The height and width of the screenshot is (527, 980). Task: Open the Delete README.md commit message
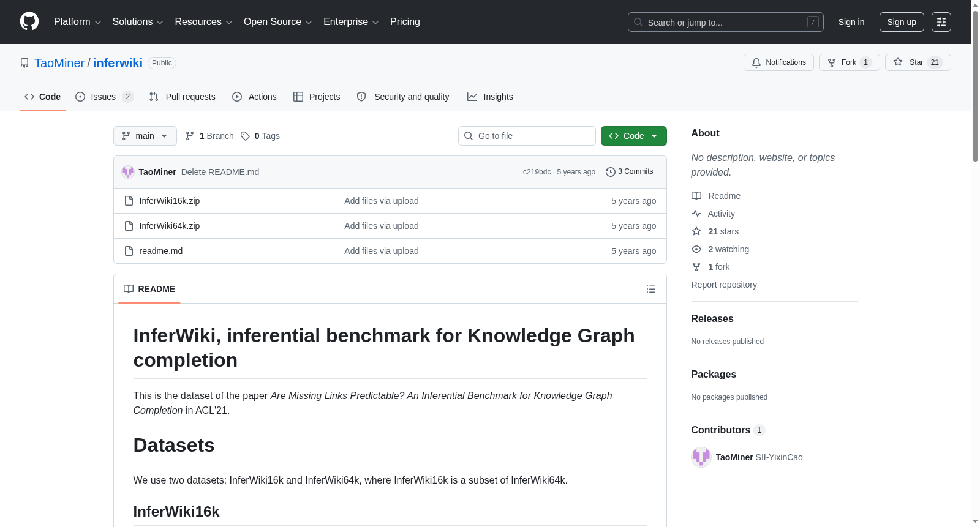220,172
